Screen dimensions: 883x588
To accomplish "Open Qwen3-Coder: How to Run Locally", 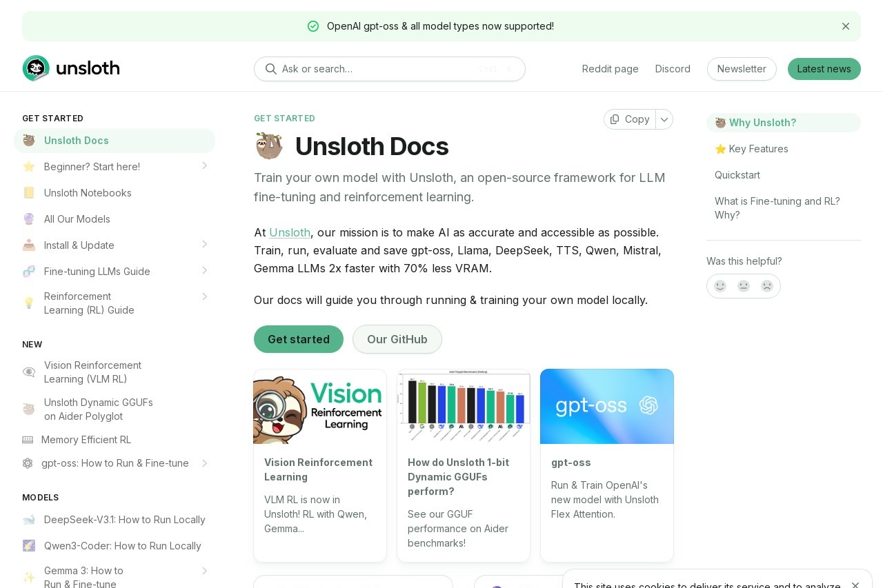I will (x=115, y=546).
